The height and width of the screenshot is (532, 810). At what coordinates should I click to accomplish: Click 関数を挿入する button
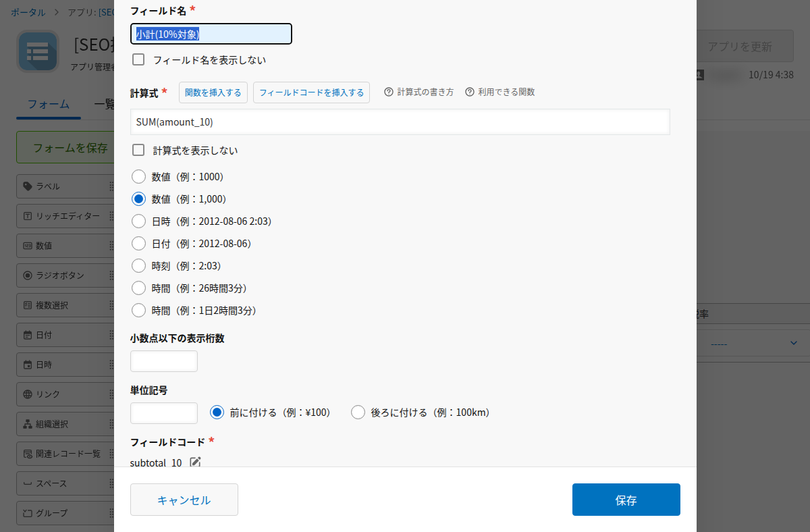click(x=213, y=92)
